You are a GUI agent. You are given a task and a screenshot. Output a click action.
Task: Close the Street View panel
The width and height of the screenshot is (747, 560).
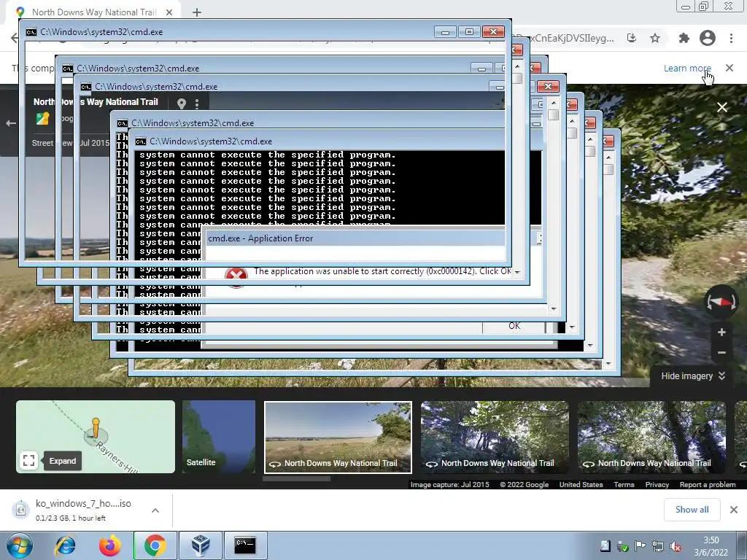[722, 108]
